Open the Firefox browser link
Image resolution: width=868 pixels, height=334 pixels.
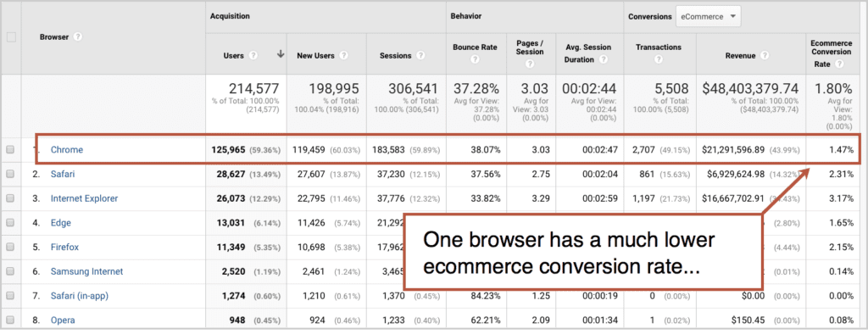(x=64, y=247)
